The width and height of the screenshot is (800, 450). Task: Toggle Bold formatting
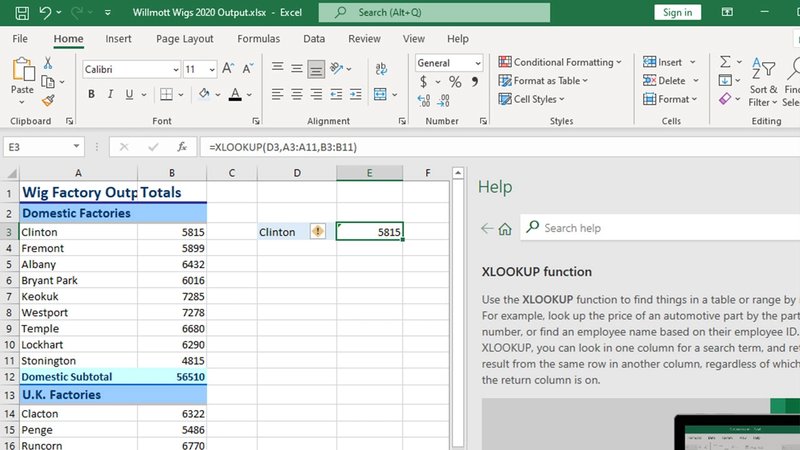pyautogui.click(x=91, y=95)
